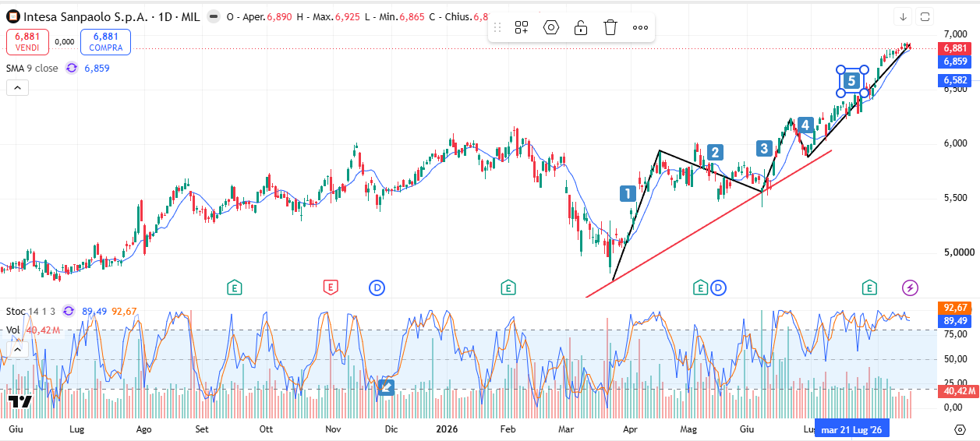980x441 pixels.
Task: Click the purple lightning event marker
Action: click(911, 288)
